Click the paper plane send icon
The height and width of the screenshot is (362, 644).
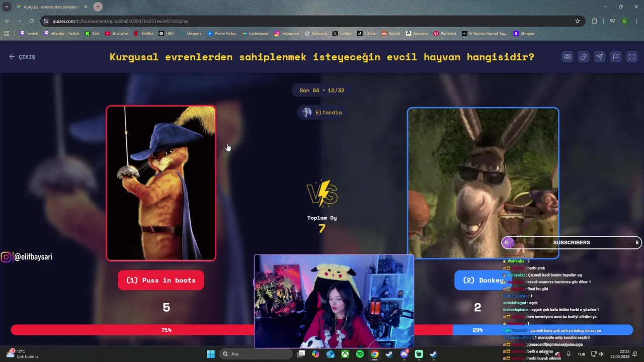[x=600, y=57]
